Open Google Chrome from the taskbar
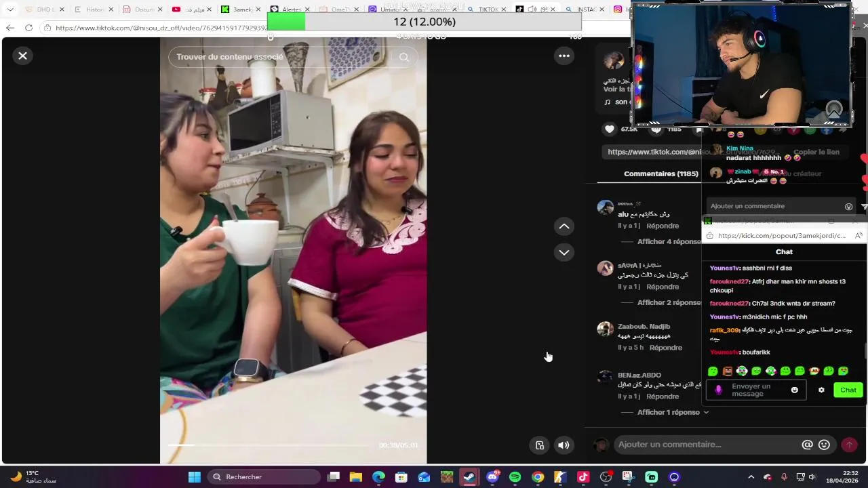The image size is (868, 488). pyautogui.click(x=538, y=477)
